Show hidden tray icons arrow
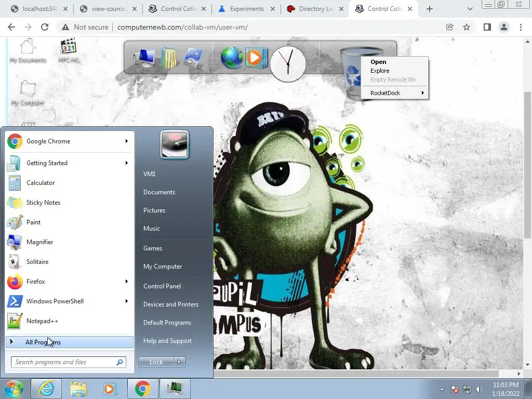Viewport: 532px width, 399px height. coord(442,389)
